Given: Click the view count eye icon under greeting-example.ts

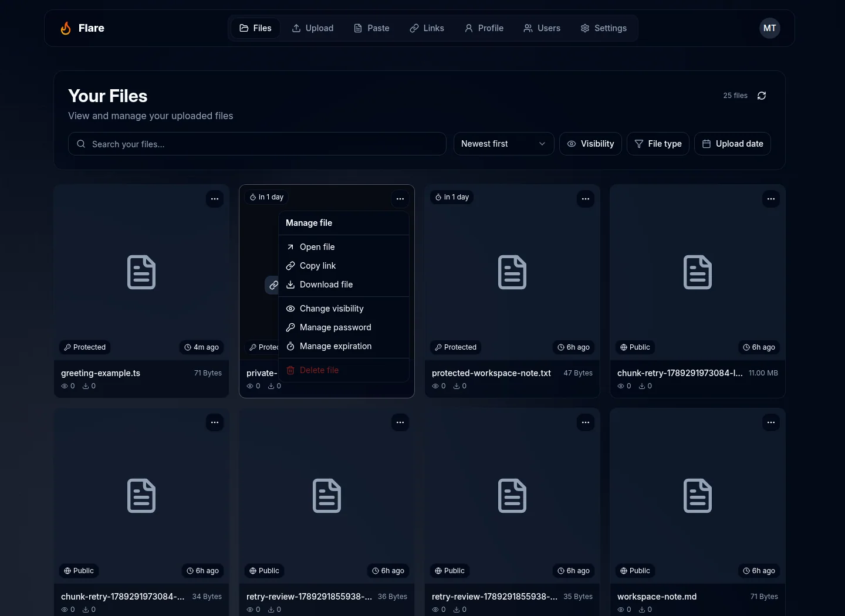Looking at the screenshot, I should point(65,386).
